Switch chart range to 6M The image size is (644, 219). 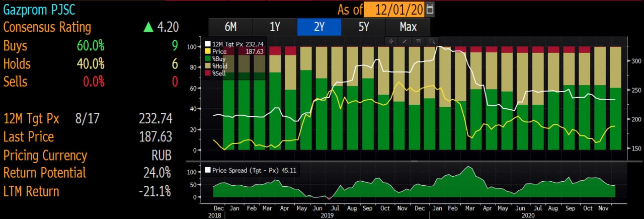tap(230, 27)
